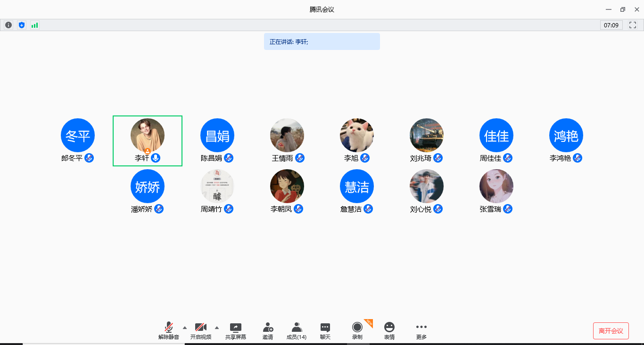The image size is (644, 345).
Task: Open the network signal strength indicator
Action: (x=34, y=25)
